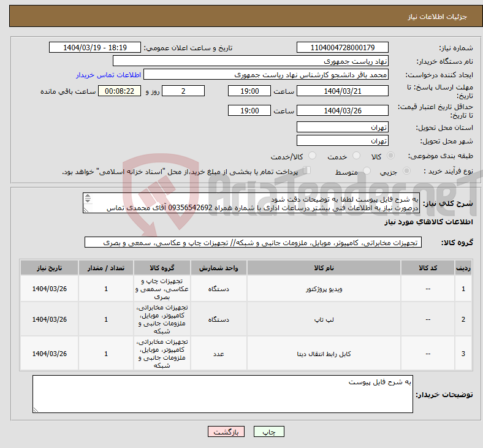This screenshot has width=483, height=448.
Task: Click the لپ تاپ item name
Action: click(324, 319)
